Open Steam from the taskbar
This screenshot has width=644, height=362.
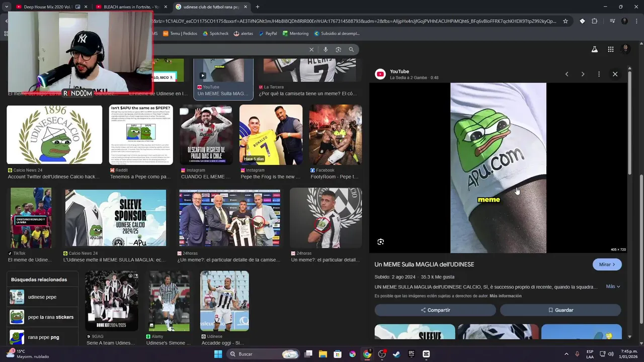(396, 354)
